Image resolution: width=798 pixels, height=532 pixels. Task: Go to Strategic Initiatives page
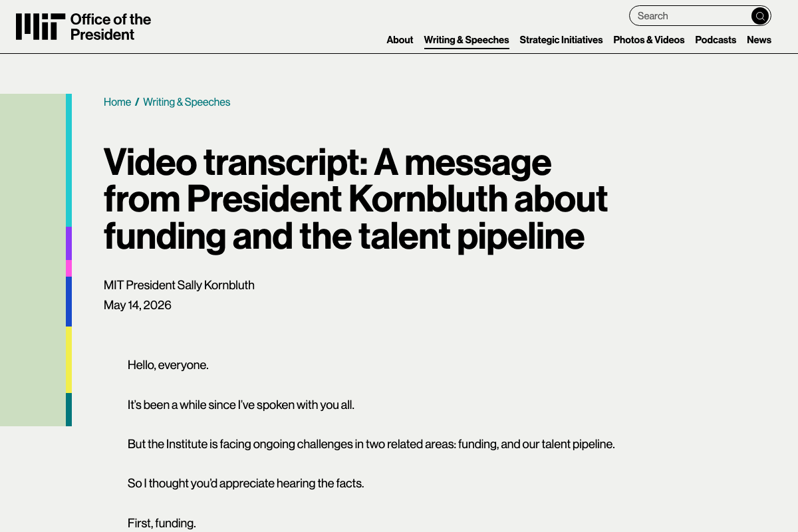pyautogui.click(x=561, y=40)
